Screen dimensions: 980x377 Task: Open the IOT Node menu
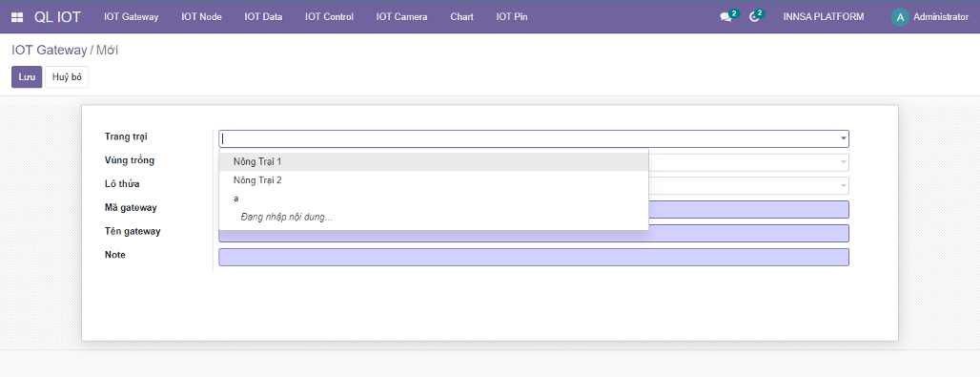pyautogui.click(x=201, y=17)
